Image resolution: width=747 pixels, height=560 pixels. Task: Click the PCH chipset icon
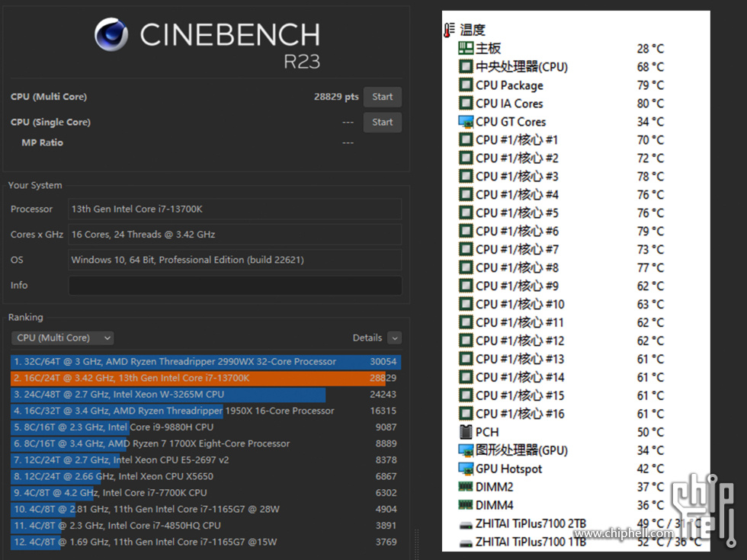pyautogui.click(x=466, y=432)
